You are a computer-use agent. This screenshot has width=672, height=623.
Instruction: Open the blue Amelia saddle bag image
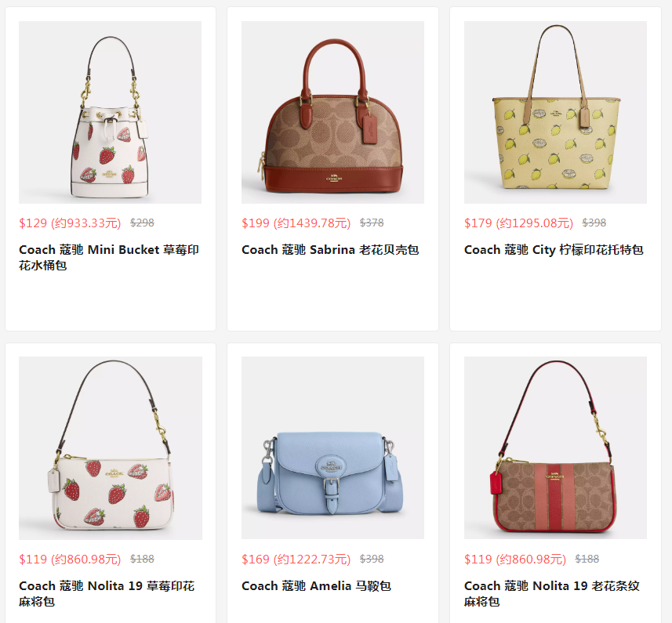[x=332, y=448]
